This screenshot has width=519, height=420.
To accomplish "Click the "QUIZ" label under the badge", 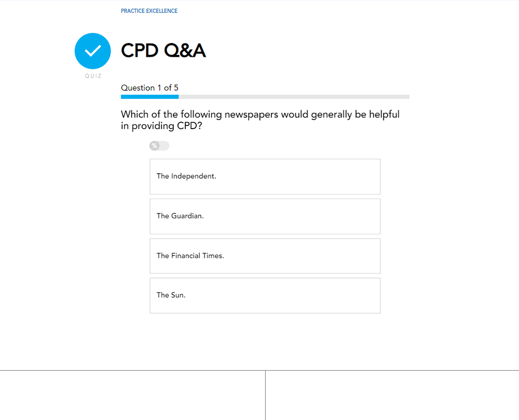I will [93, 76].
